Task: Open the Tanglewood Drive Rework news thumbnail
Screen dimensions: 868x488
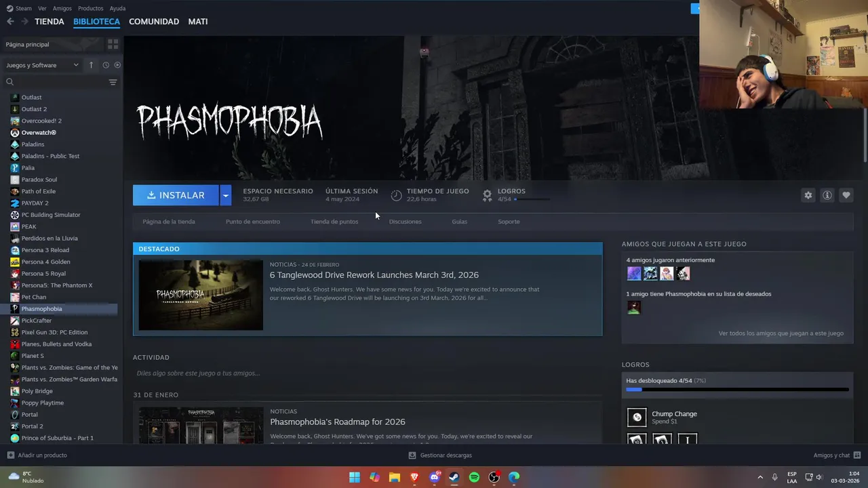Action: pos(201,295)
